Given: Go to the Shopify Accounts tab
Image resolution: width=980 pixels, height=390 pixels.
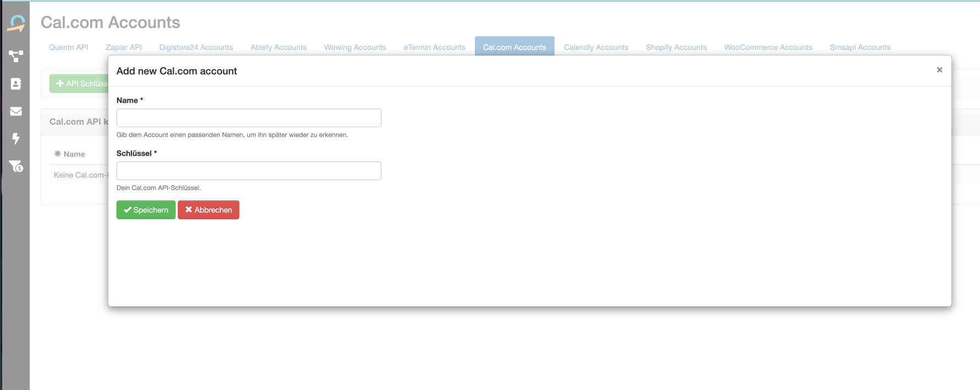Looking at the screenshot, I should point(676,47).
